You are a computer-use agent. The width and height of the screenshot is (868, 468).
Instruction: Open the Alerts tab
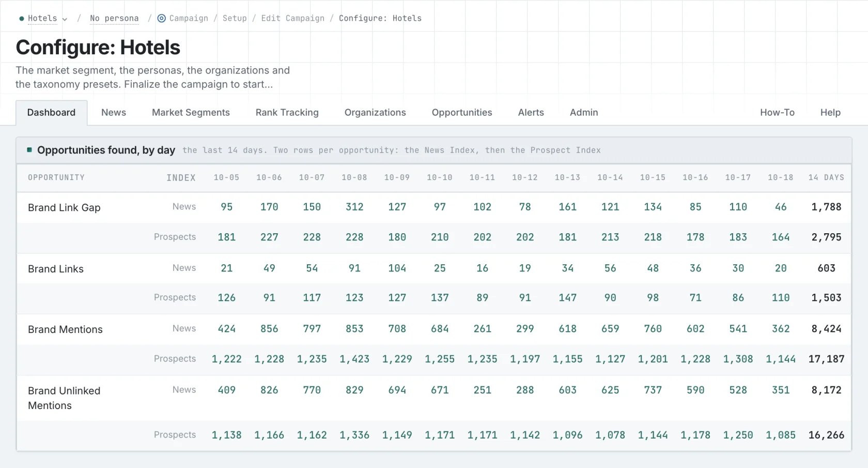click(531, 113)
